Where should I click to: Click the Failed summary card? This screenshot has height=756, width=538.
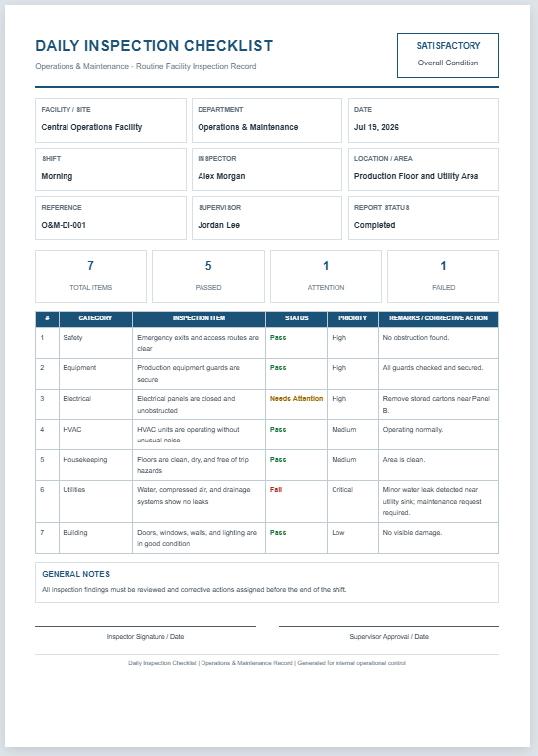[443, 276]
